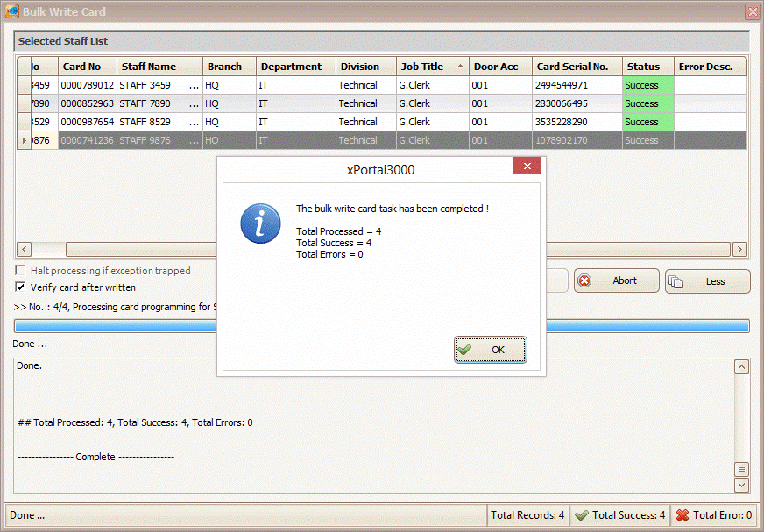Click the blue information icon in dialog
Image resolution: width=764 pixels, height=532 pixels.
260,223
